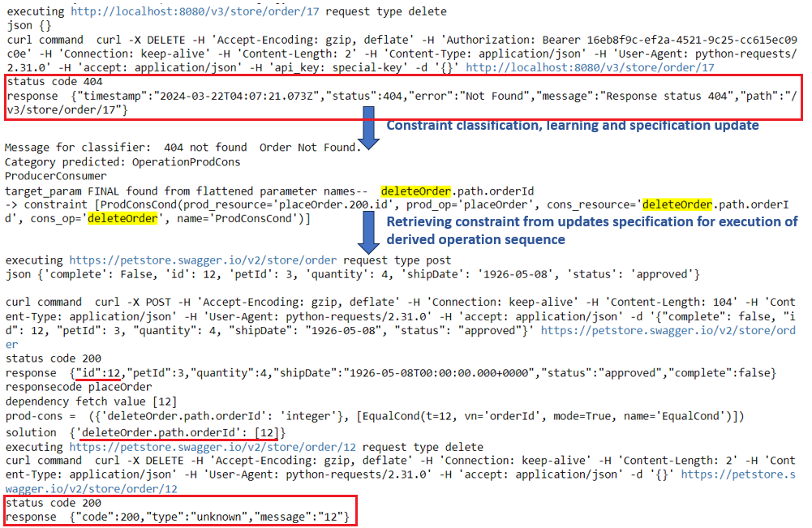Screen dimensions: 812x528
Task: Open petstore store/order link on the 'request type post' line
Action: pyautogui.click(x=203, y=260)
